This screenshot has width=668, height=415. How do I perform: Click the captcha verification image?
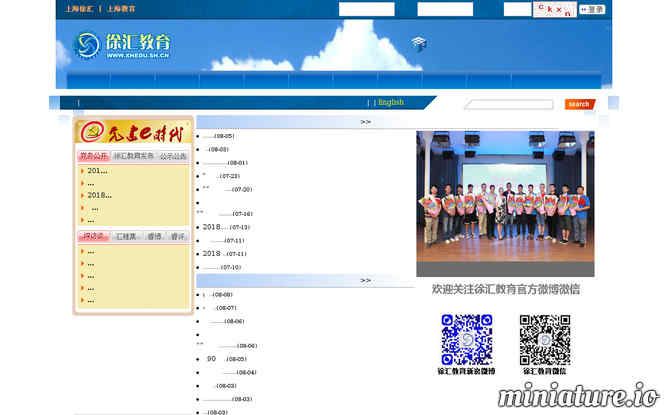[x=555, y=10]
